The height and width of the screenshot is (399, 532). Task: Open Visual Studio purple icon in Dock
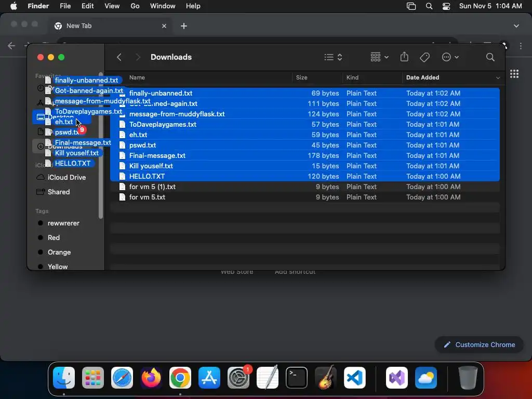(396, 378)
